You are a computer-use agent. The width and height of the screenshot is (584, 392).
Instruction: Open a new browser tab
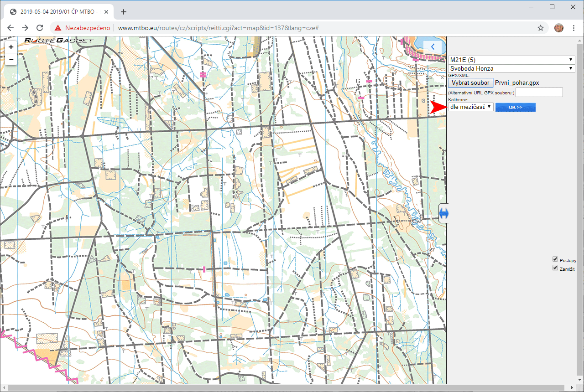pos(123,12)
